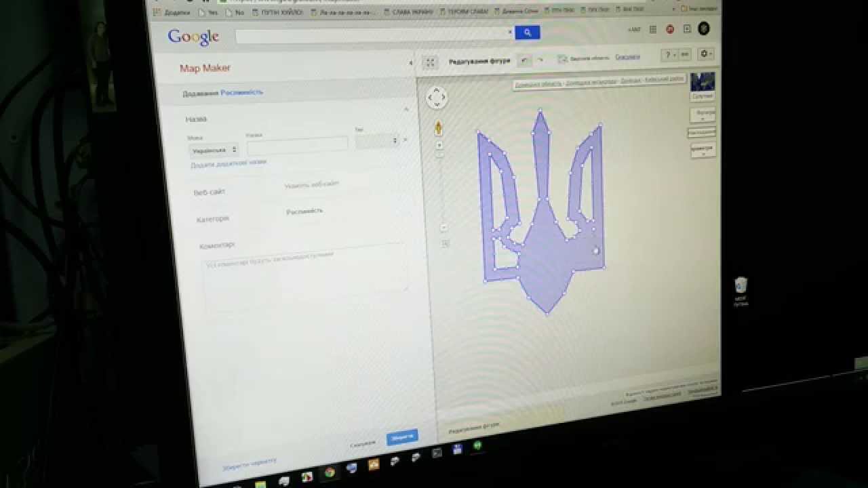The height and width of the screenshot is (488, 868).
Task: Open the Фігури dropdown on the map
Action: [x=703, y=115]
